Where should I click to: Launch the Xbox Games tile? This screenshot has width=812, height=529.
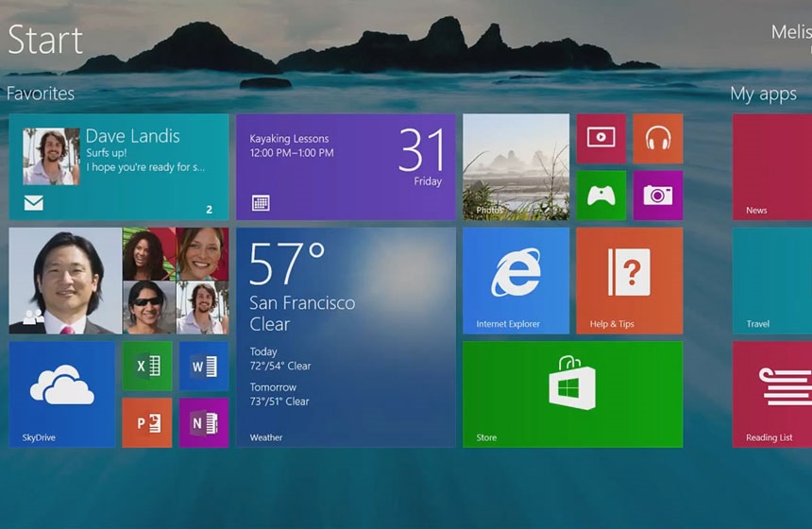click(601, 195)
